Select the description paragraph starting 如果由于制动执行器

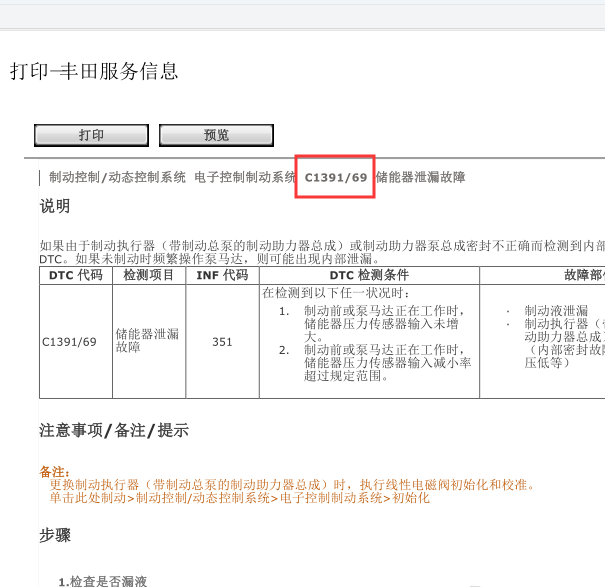click(x=322, y=252)
